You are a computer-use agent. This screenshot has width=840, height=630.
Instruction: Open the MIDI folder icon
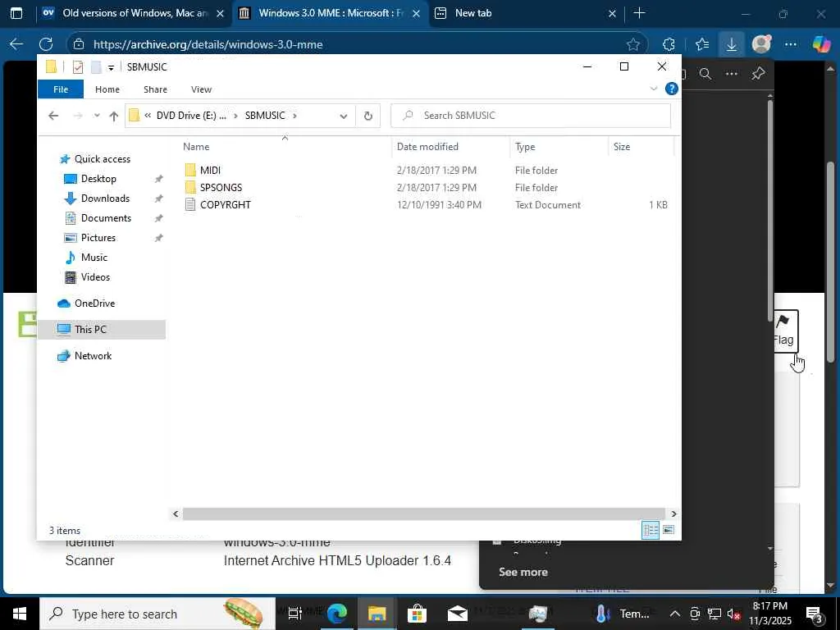pos(190,171)
